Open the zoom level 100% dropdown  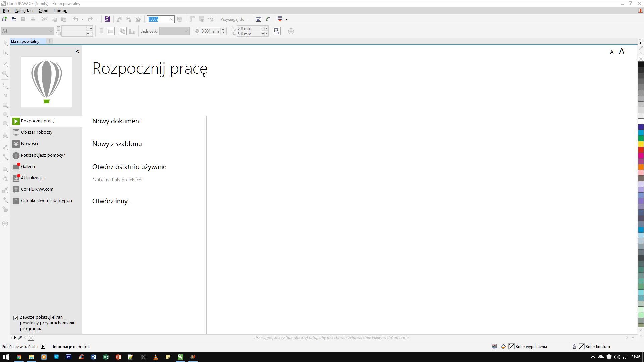tap(171, 19)
